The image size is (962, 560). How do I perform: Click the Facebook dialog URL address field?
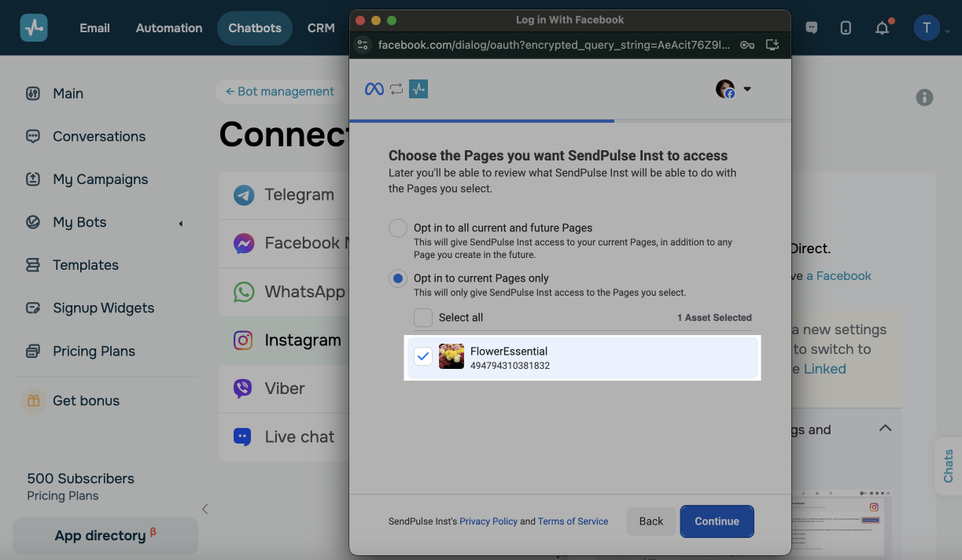(x=555, y=45)
